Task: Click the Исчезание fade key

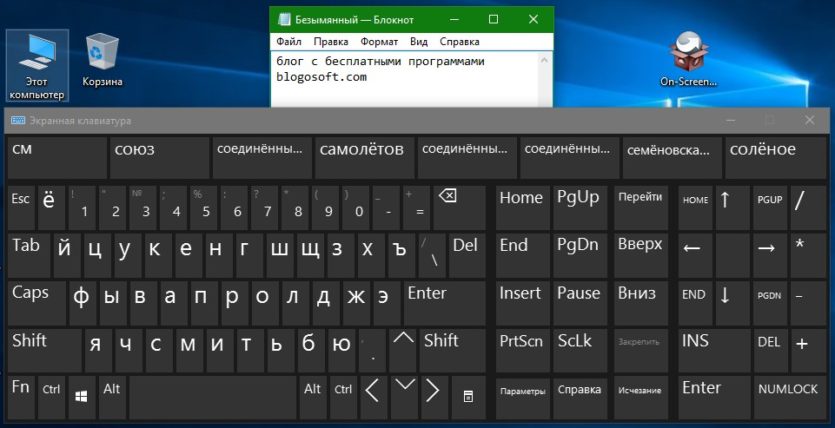Action: pyautogui.click(x=641, y=398)
